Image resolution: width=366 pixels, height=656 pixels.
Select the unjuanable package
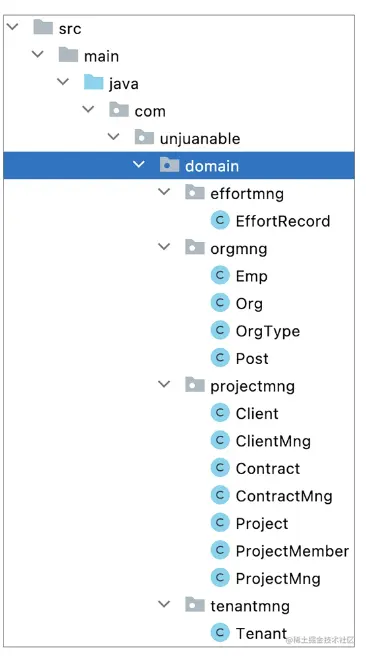(x=200, y=138)
